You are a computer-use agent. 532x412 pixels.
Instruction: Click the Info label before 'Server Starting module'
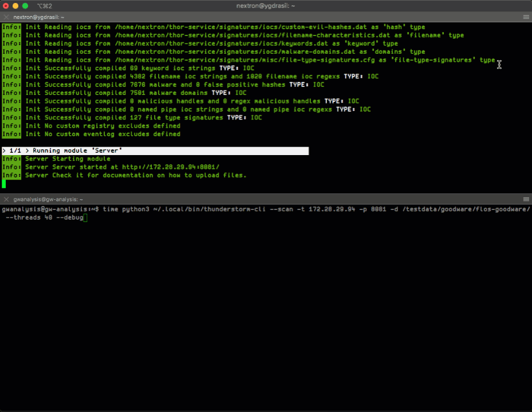tap(11, 159)
